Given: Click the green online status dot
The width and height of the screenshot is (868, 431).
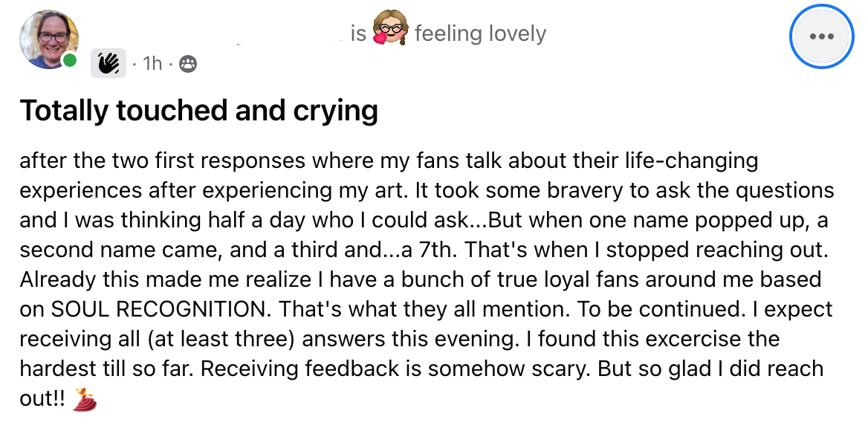Looking at the screenshot, I should pyautogui.click(x=70, y=60).
